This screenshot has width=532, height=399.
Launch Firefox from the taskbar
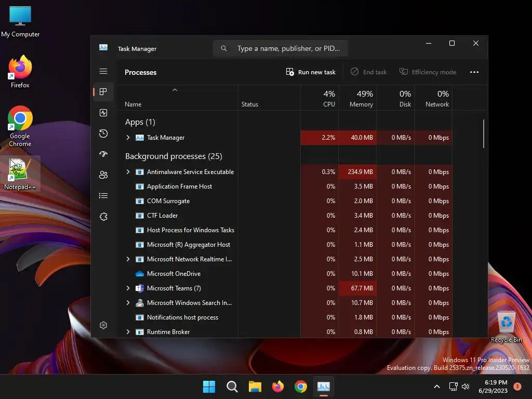(x=278, y=387)
